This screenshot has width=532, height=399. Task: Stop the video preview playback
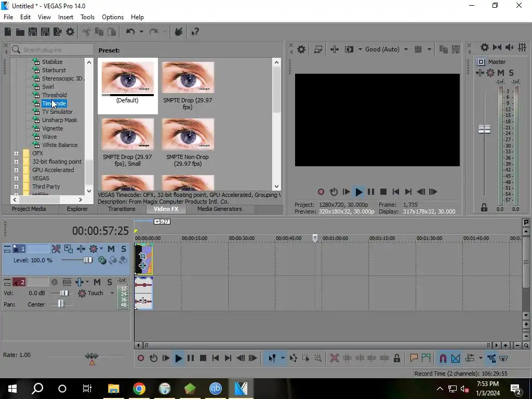click(x=383, y=192)
